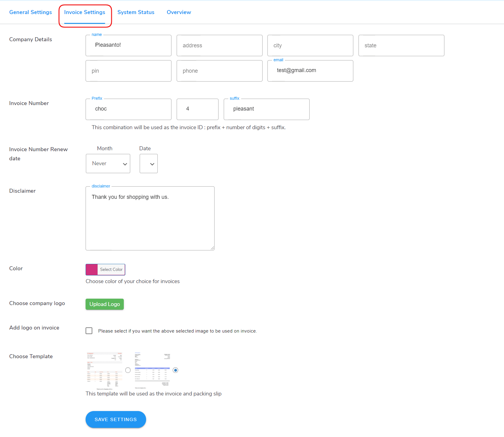Switch to the General Settings tab
Viewport: 504px width, 437px height.
30,12
